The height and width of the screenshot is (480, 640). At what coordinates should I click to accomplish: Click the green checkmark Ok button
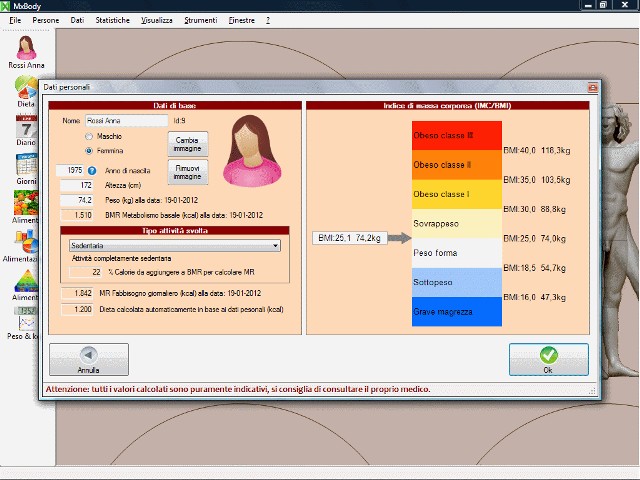pyautogui.click(x=547, y=359)
